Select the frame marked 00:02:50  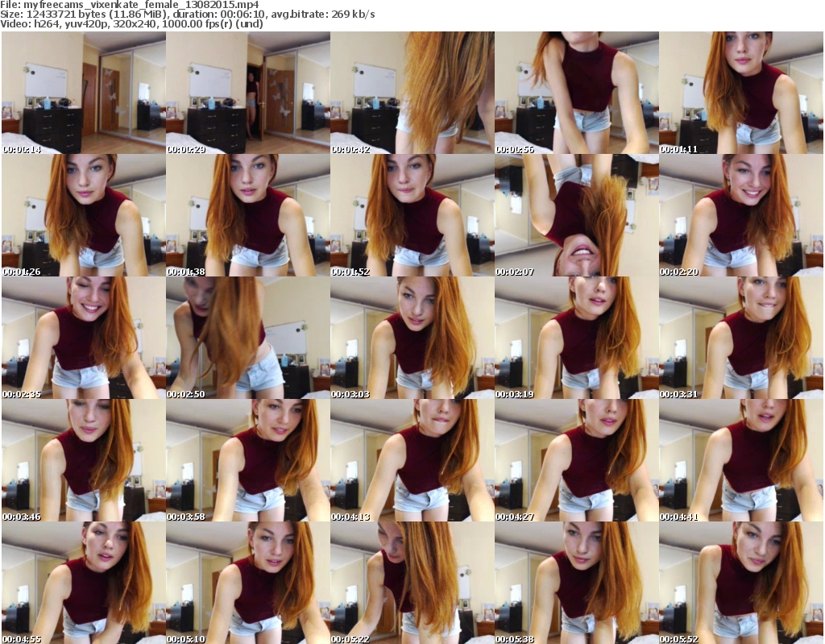(248, 338)
